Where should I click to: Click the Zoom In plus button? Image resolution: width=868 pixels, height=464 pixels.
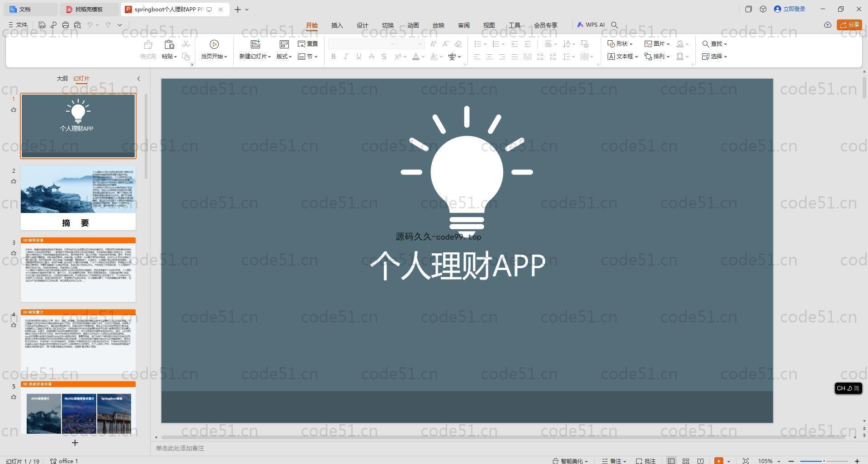point(857,461)
